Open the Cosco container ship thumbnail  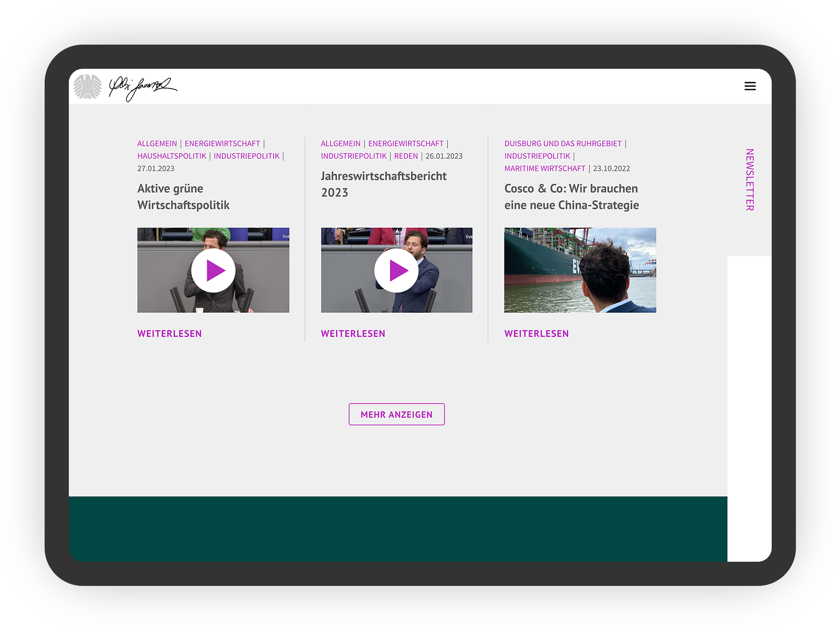click(x=580, y=270)
